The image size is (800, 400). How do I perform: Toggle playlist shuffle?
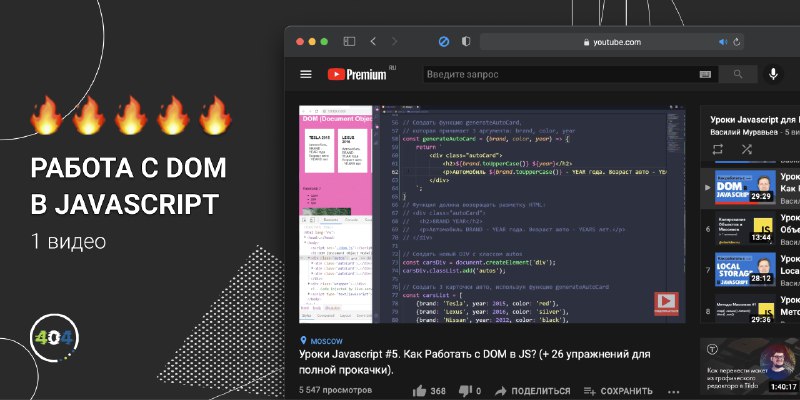(746, 149)
